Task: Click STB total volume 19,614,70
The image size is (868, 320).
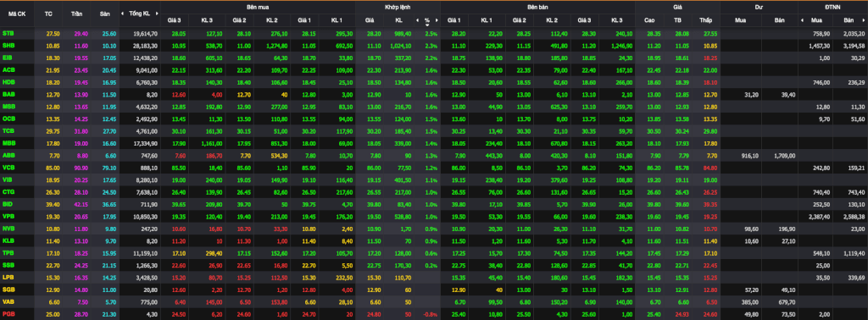Action: click(145, 34)
